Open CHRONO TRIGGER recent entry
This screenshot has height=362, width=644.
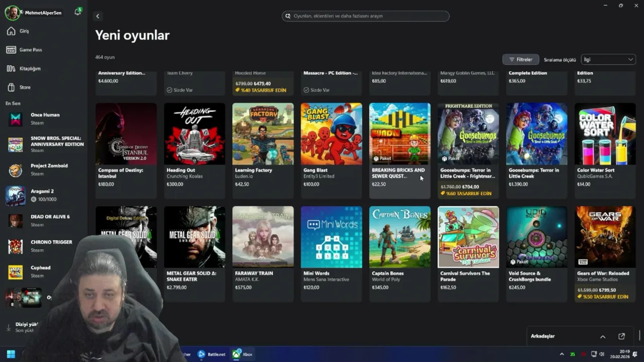click(x=44, y=246)
